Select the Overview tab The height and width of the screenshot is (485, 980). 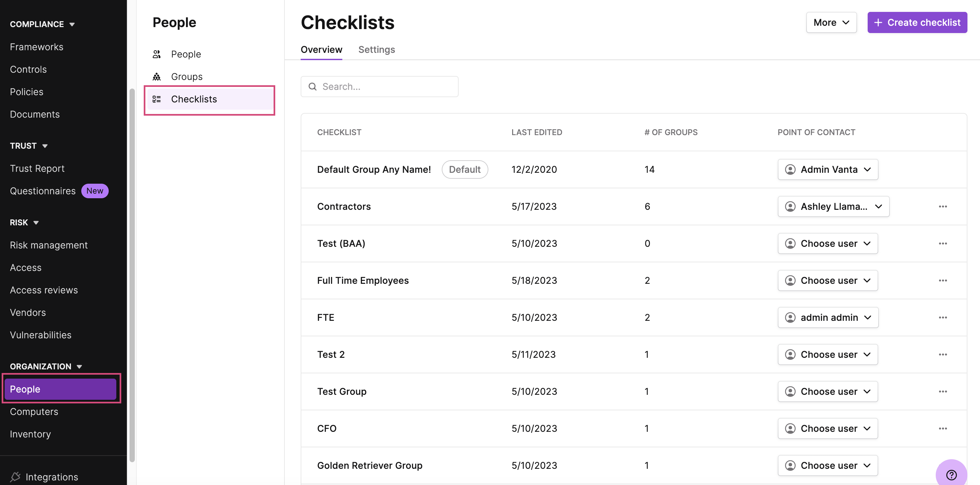321,49
